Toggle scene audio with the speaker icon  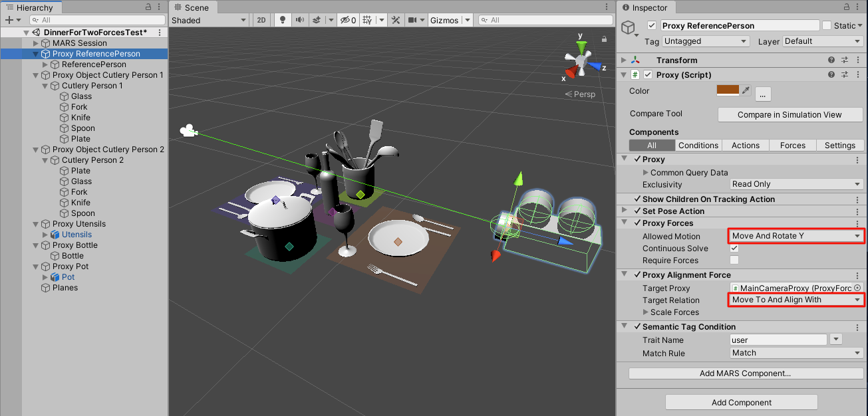[299, 20]
